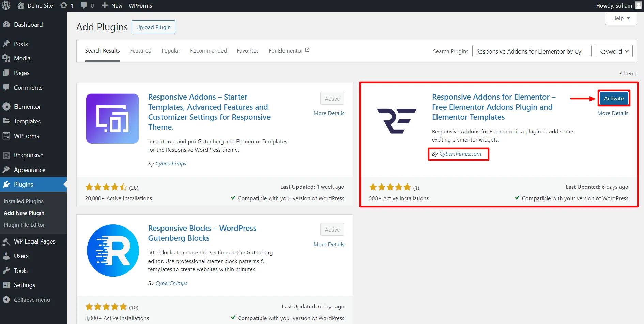Click the Posts pushpin icon in sidebar
The image size is (644, 324).
(6, 44)
